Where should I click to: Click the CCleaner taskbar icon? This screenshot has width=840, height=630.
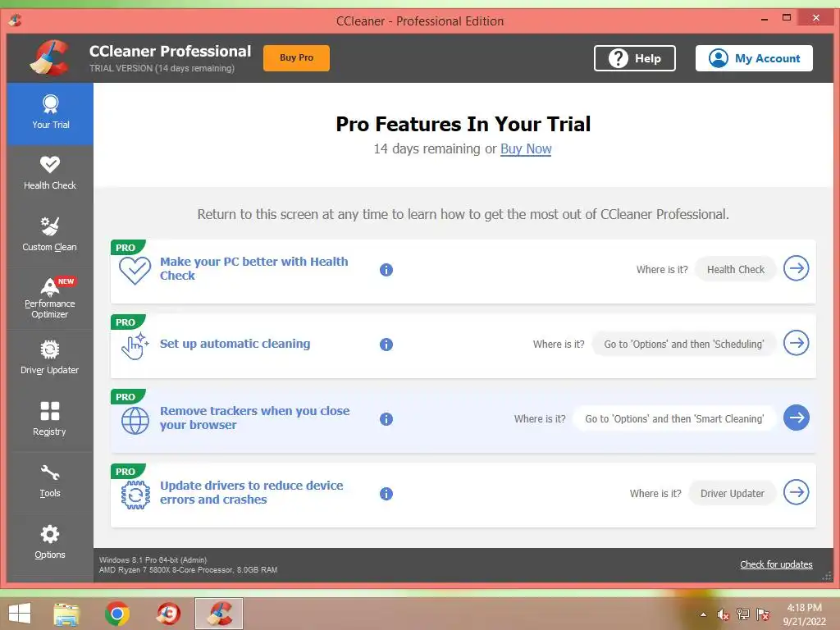click(x=219, y=614)
